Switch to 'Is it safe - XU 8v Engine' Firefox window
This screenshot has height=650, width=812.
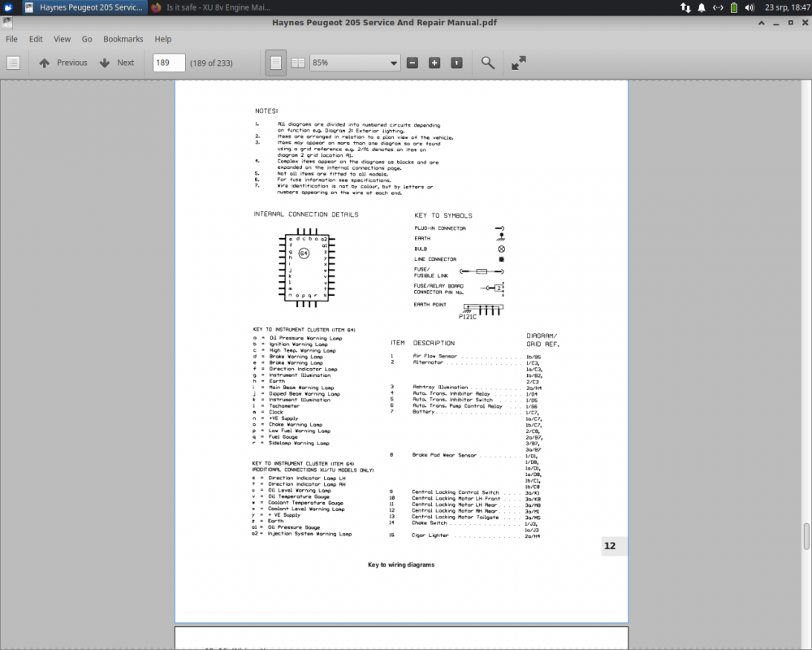pyautogui.click(x=211, y=7)
